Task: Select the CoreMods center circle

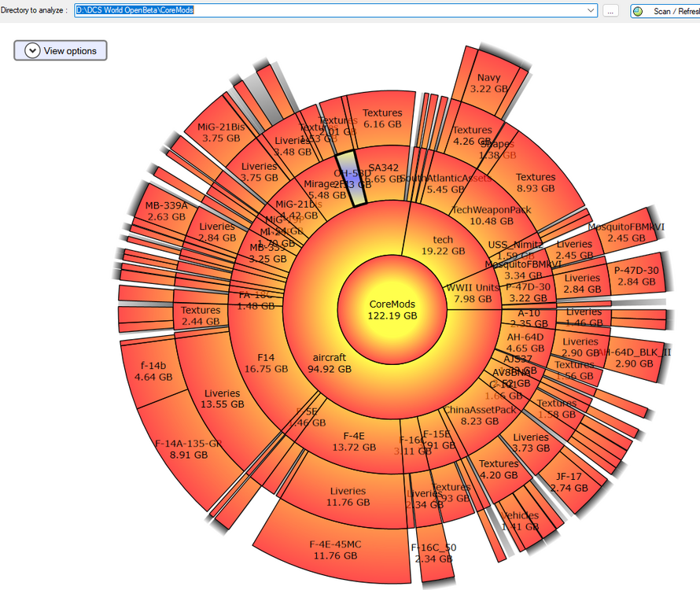Action: tap(392, 309)
